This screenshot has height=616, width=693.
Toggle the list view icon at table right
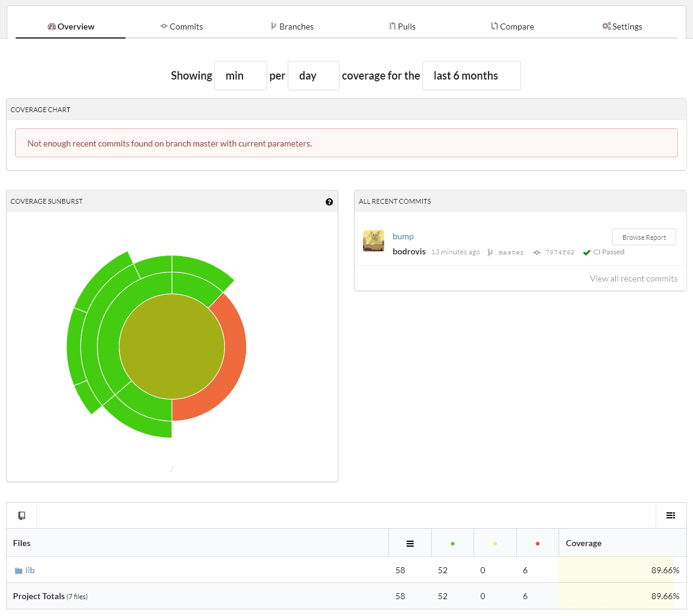[671, 515]
